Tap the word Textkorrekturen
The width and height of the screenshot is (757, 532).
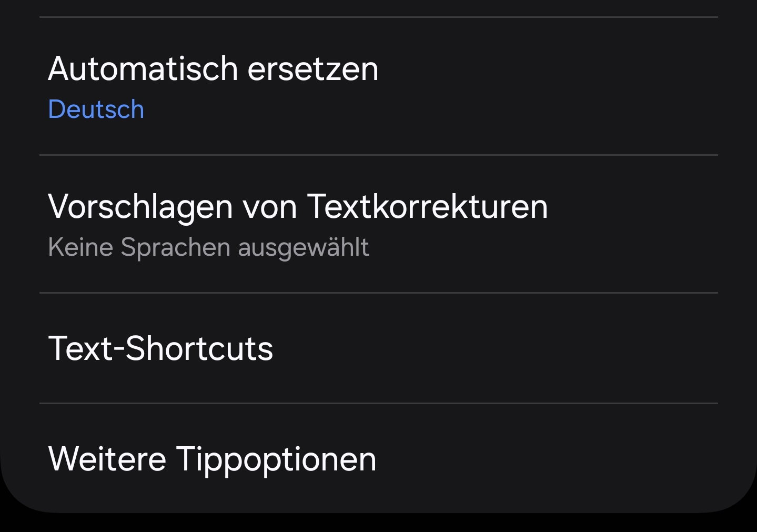click(x=427, y=206)
